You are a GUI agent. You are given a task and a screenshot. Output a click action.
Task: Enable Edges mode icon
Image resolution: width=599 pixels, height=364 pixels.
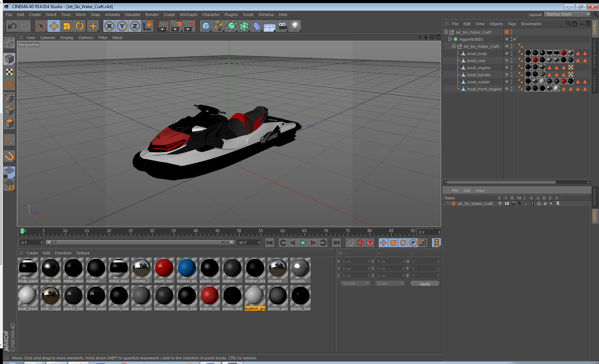pos(9,110)
